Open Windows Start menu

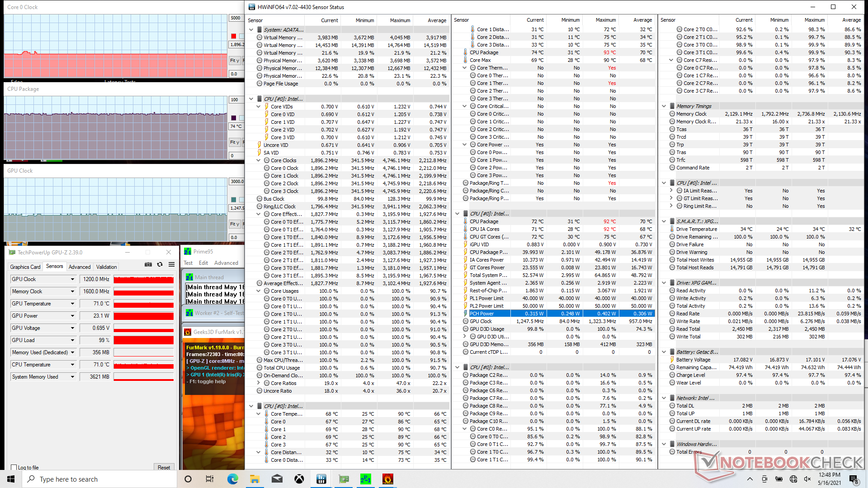(11, 479)
